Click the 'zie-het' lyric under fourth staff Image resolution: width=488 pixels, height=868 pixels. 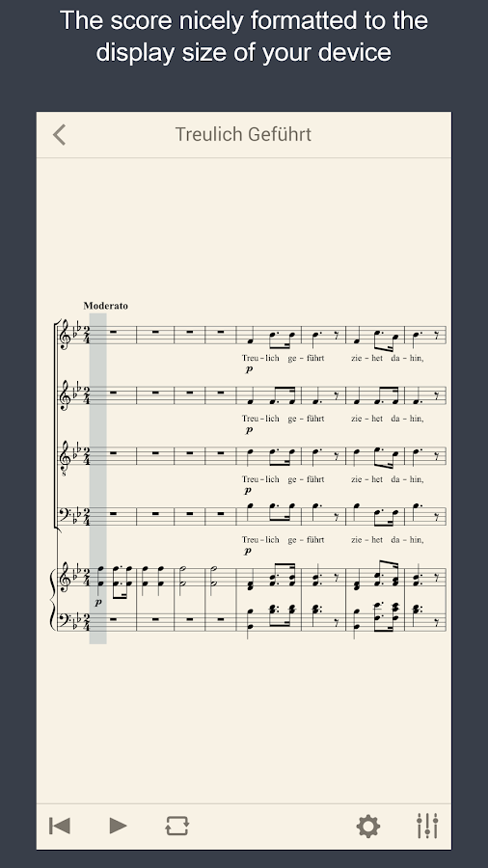[366, 539]
